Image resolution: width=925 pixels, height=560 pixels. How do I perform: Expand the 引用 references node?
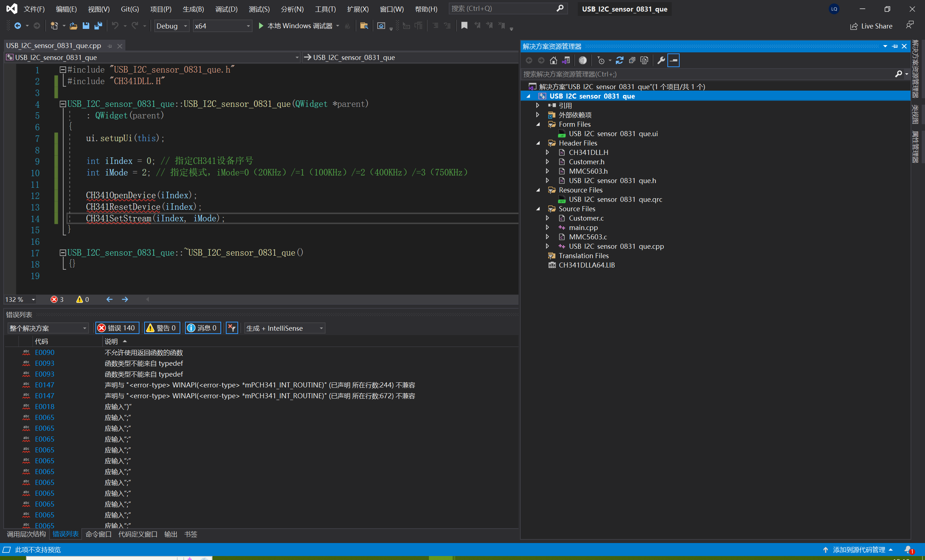coord(538,105)
